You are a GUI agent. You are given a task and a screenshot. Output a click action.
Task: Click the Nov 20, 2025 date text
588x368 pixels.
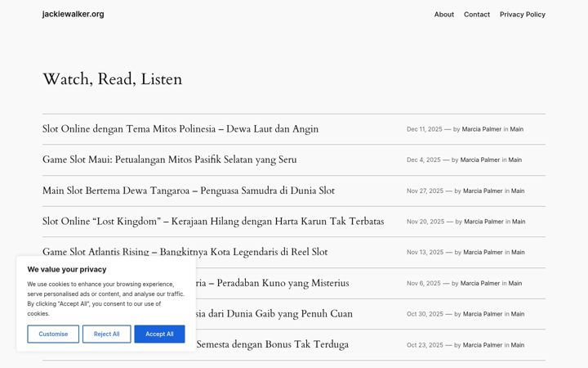(425, 222)
